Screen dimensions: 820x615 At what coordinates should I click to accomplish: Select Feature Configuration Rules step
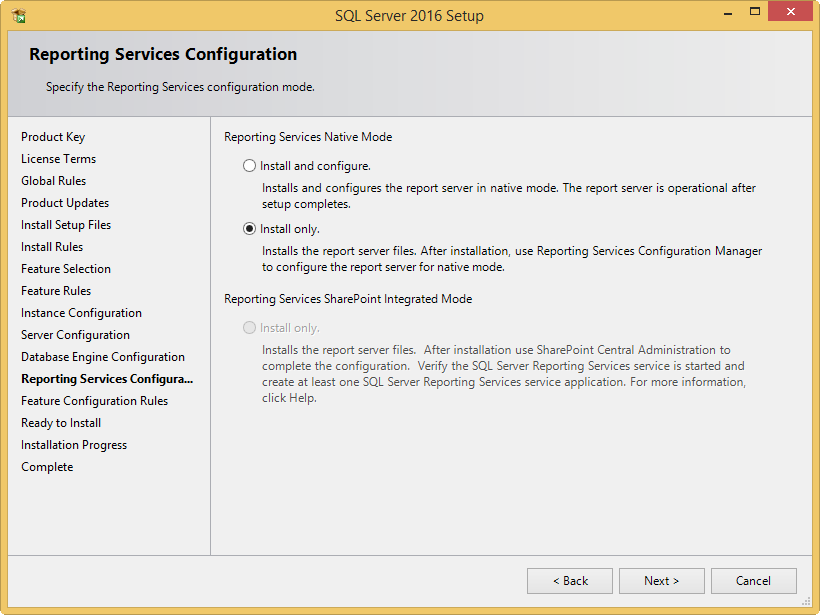pos(95,401)
